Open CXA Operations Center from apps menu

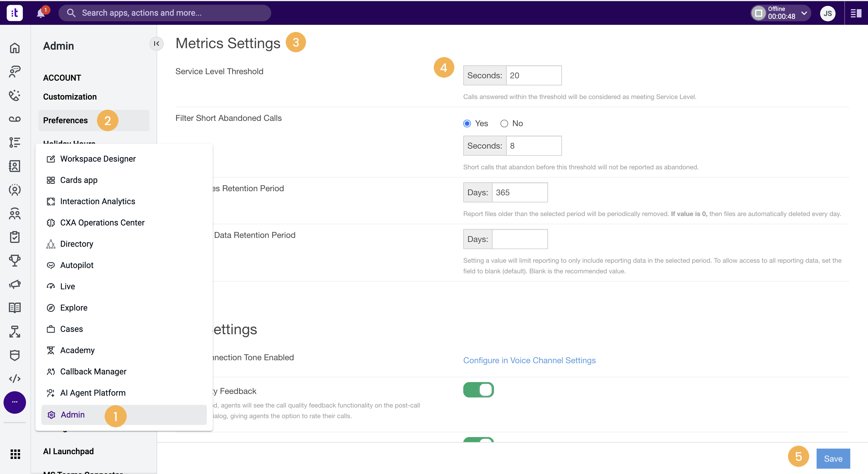[124, 223]
